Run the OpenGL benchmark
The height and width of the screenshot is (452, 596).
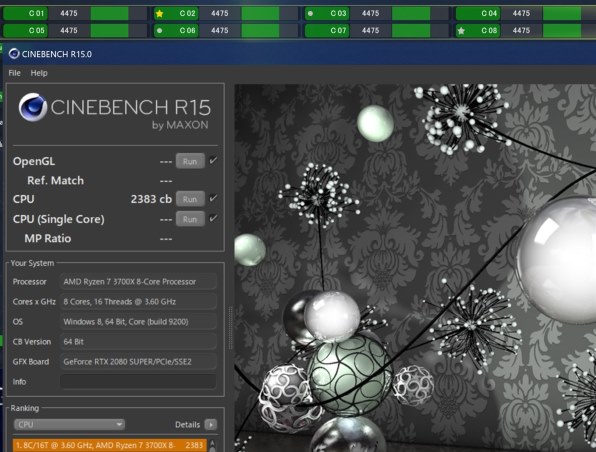190,161
